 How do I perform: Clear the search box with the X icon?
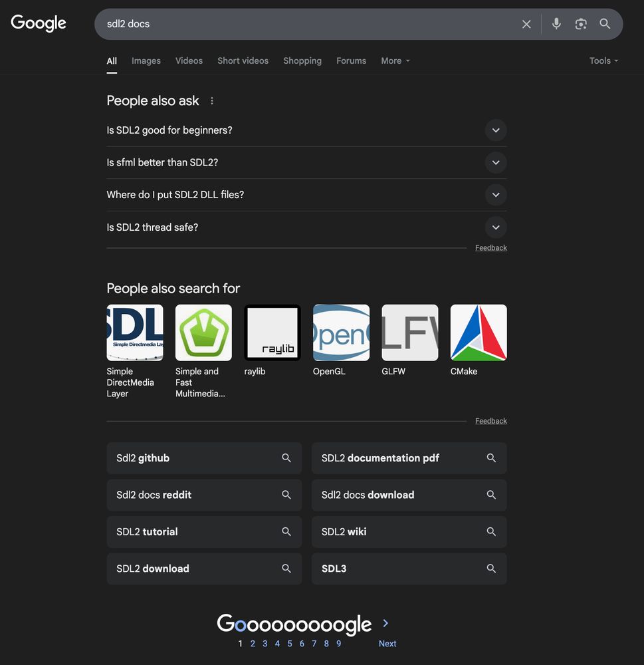(526, 24)
